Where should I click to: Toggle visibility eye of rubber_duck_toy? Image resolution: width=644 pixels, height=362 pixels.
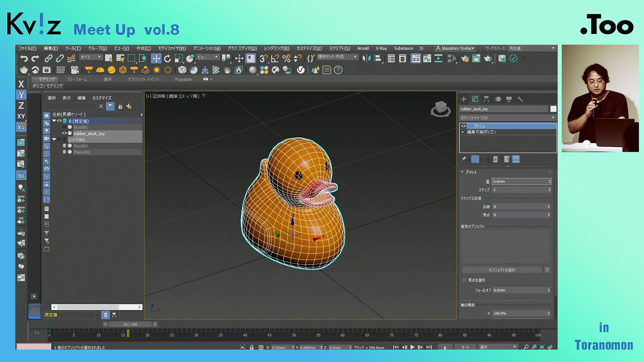(x=64, y=134)
